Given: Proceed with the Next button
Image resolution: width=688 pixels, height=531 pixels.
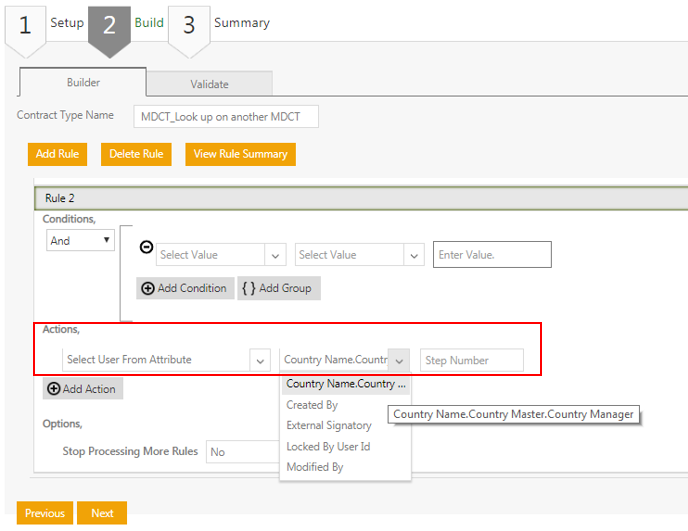Looking at the screenshot, I should pyautogui.click(x=102, y=513).
